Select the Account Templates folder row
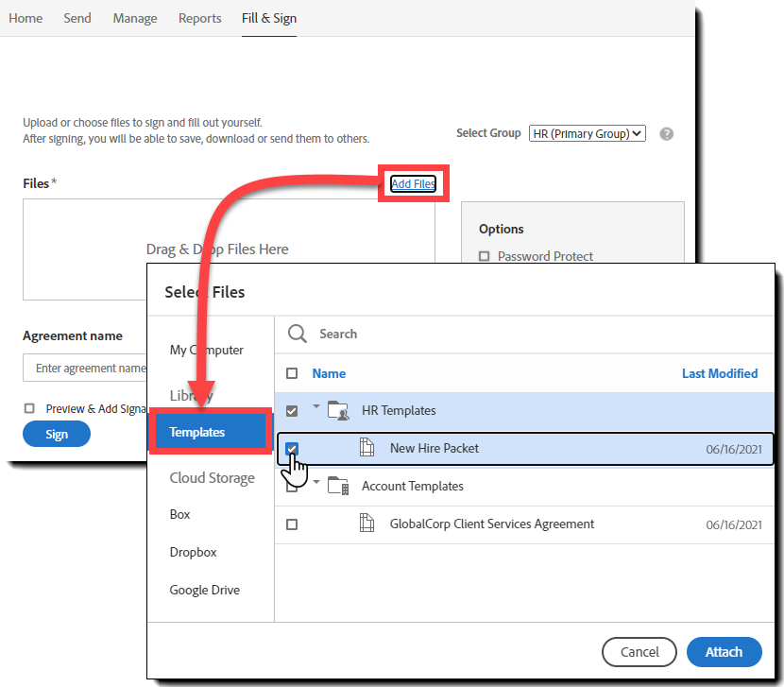 pyautogui.click(x=524, y=487)
